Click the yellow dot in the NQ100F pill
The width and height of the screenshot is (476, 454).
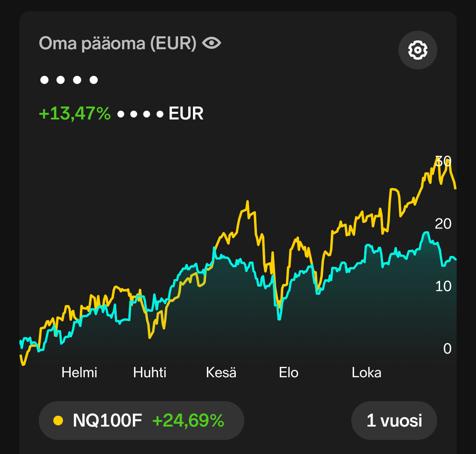click(58, 421)
